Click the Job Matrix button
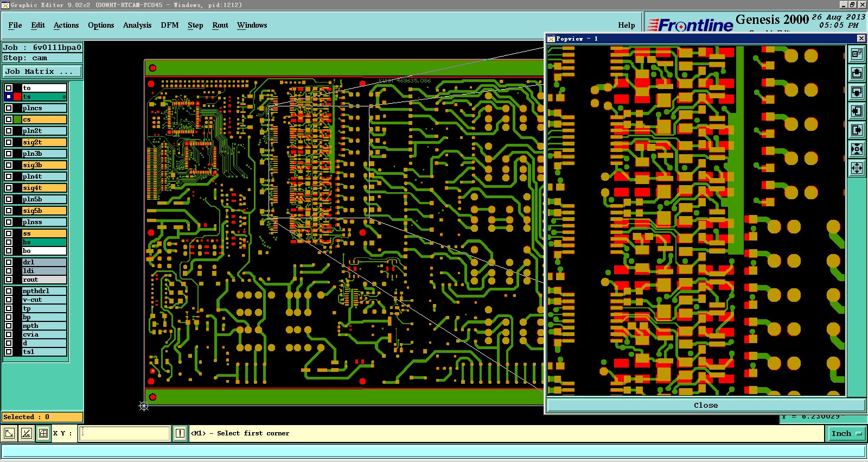The height and width of the screenshot is (462, 868). [42, 71]
